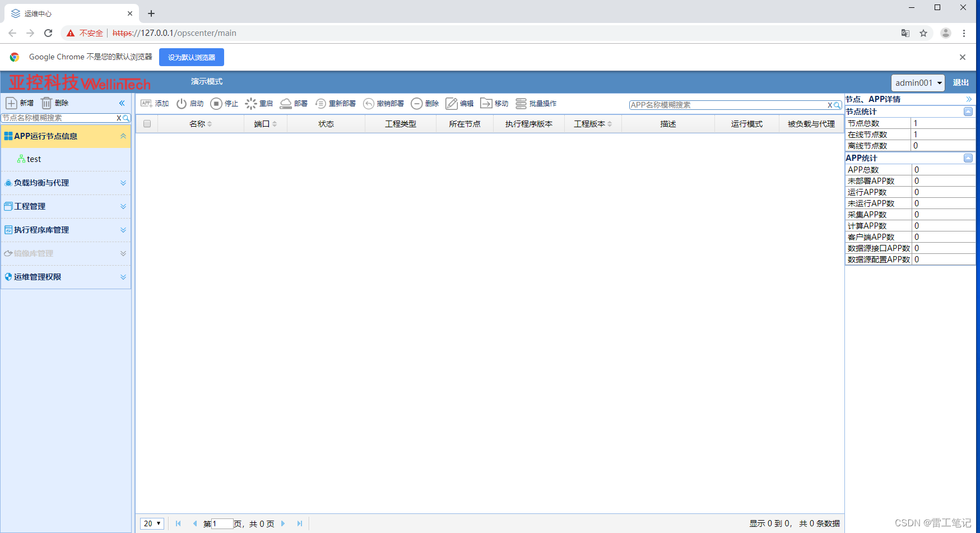Click the 重启 (restart) spinner icon
The width and height of the screenshot is (980, 533).
click(251, 104)
